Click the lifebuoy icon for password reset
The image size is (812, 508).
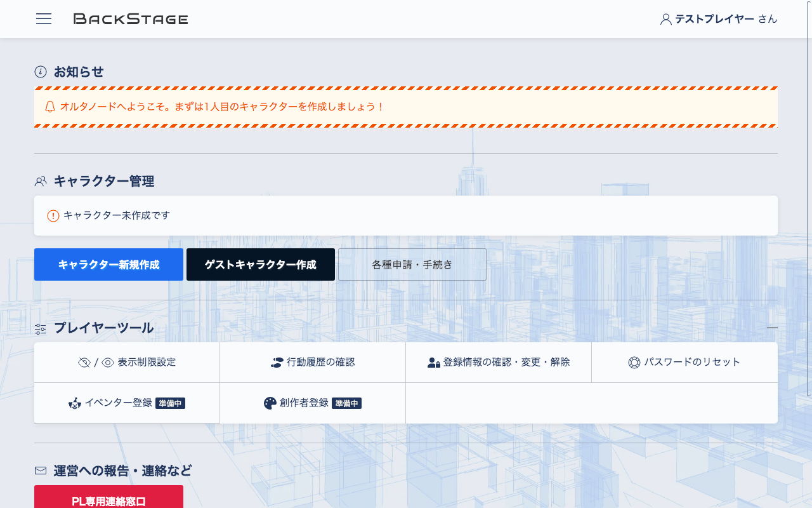634,363
